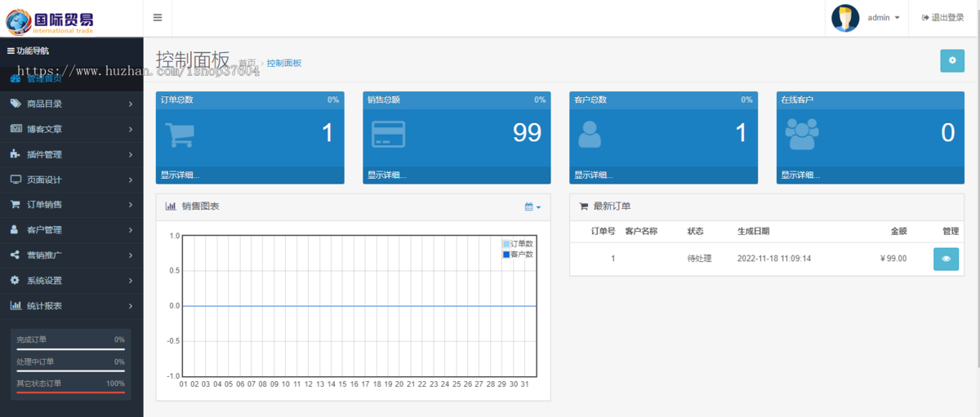
Task: Click the 客户数 legend color swatch
Action: (x=506, y=255)
